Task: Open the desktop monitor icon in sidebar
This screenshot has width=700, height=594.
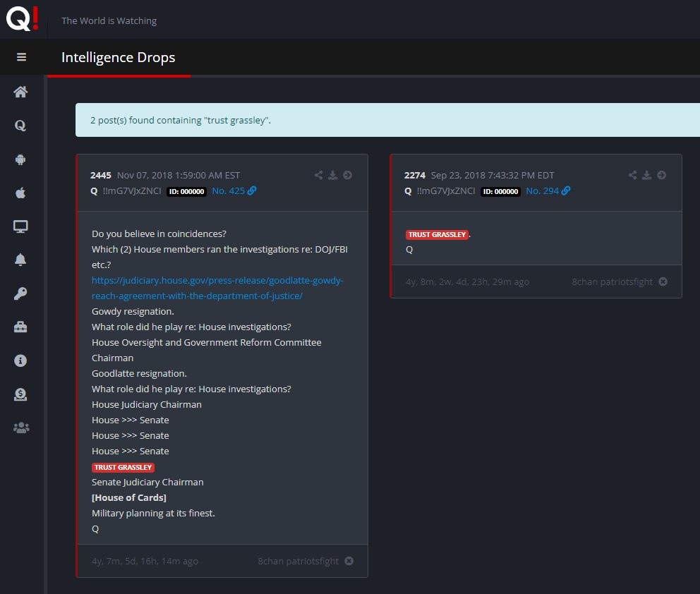Action: pos(20,226)
